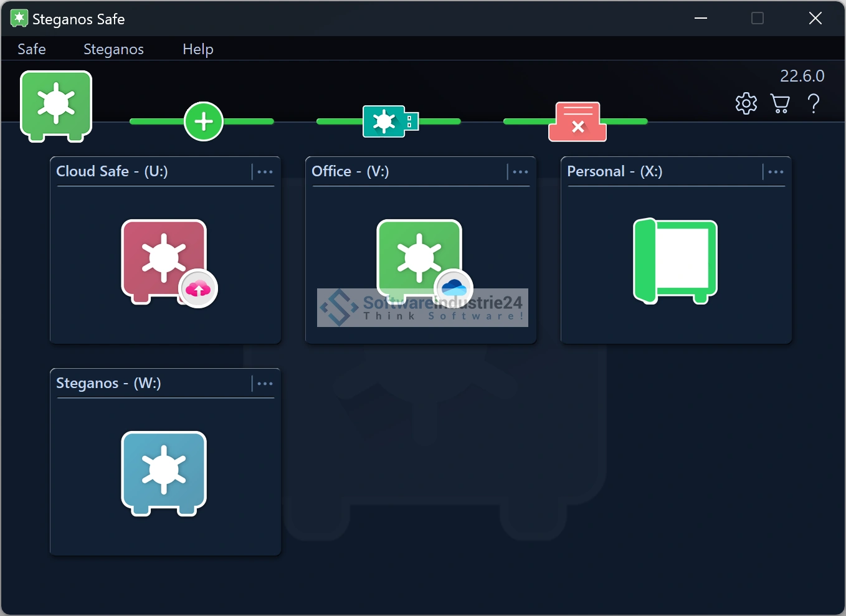Image resolution: width=846 pixels, height=616 pixels.
Task: Maximize the Steganos Safe window
Action: tap(758, 19)
